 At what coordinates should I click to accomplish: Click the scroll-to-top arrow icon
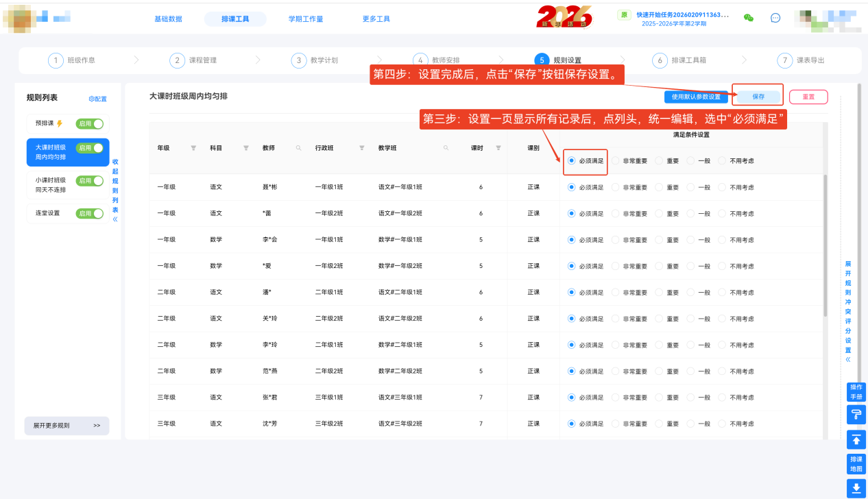[x=856, y=439]
